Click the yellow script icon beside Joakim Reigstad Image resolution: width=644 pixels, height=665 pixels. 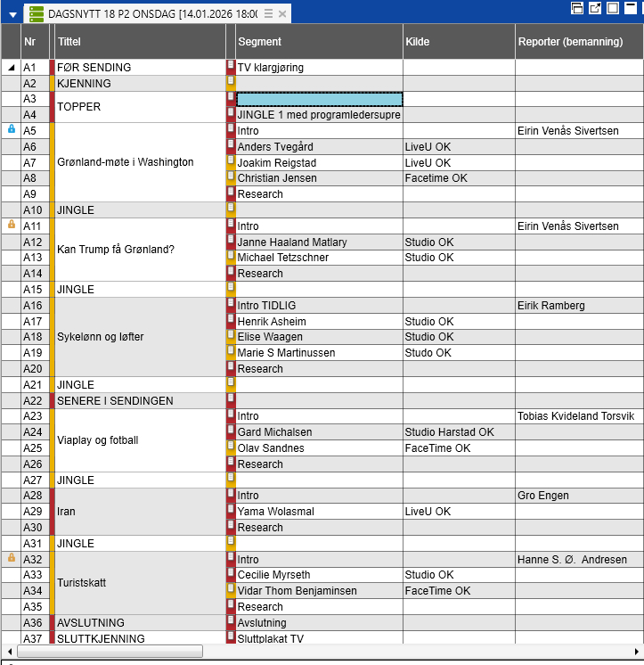pyautogui.click(x=231, y=162)
